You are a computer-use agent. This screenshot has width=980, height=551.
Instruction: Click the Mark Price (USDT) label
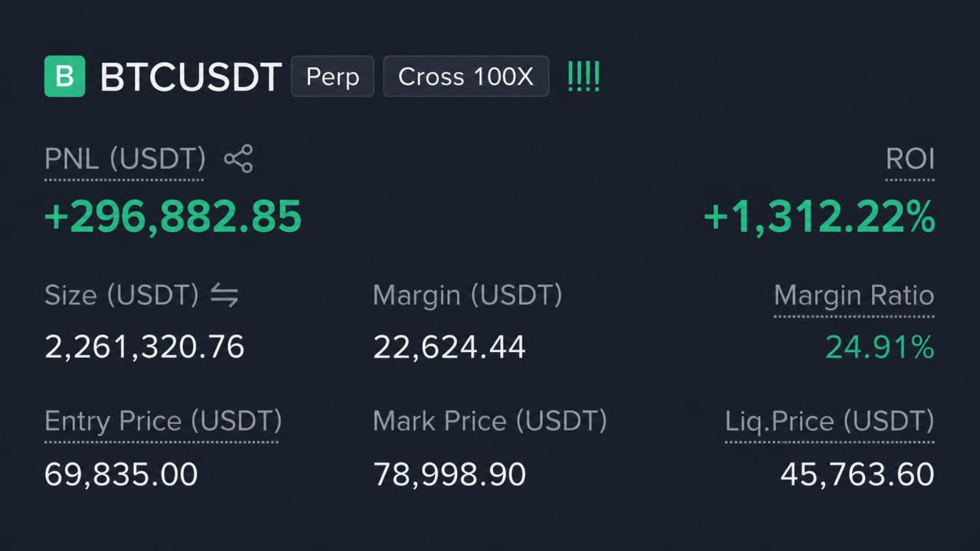489,421
